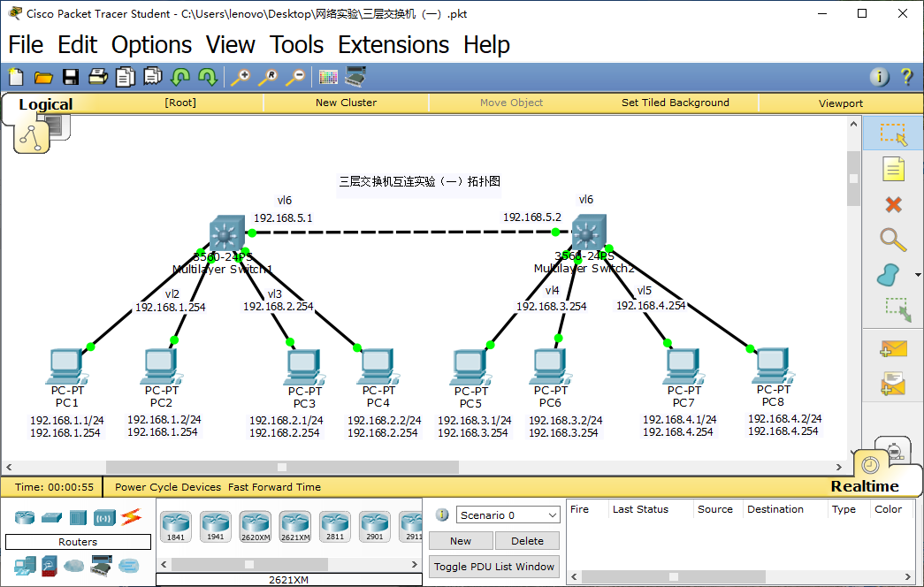Click the Add Complex PDU envelope
The width and height of the screenshot is (924, 587).
click(893, 385)
